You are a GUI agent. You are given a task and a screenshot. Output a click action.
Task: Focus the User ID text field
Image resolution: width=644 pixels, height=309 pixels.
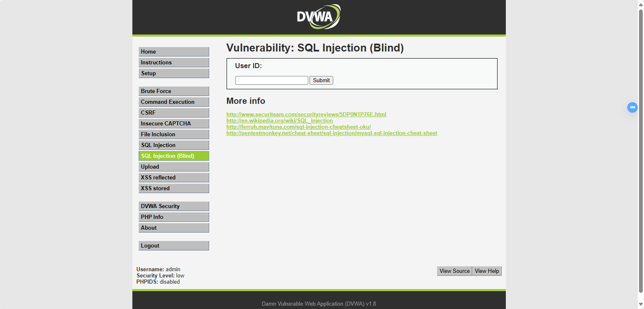[271, 81]
